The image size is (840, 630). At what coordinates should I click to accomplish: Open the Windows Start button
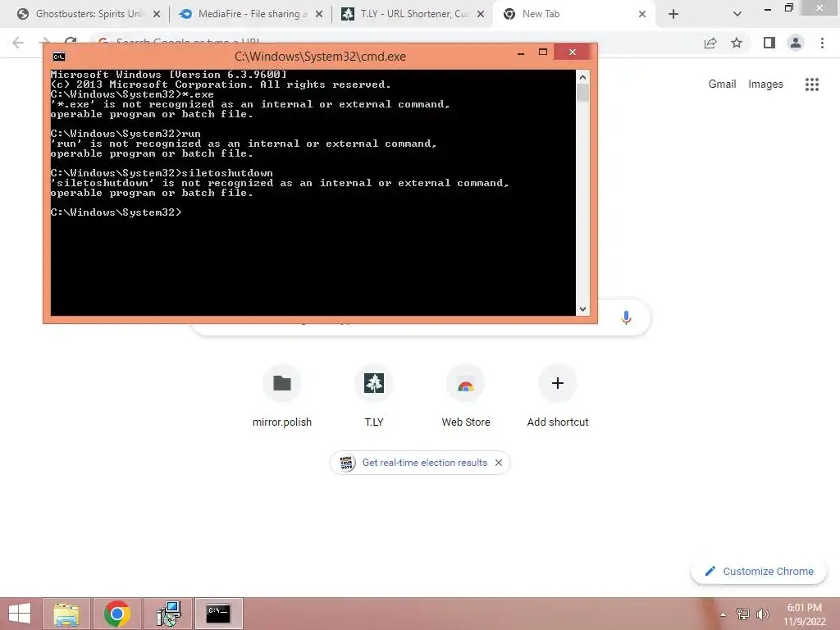[20, 614]
